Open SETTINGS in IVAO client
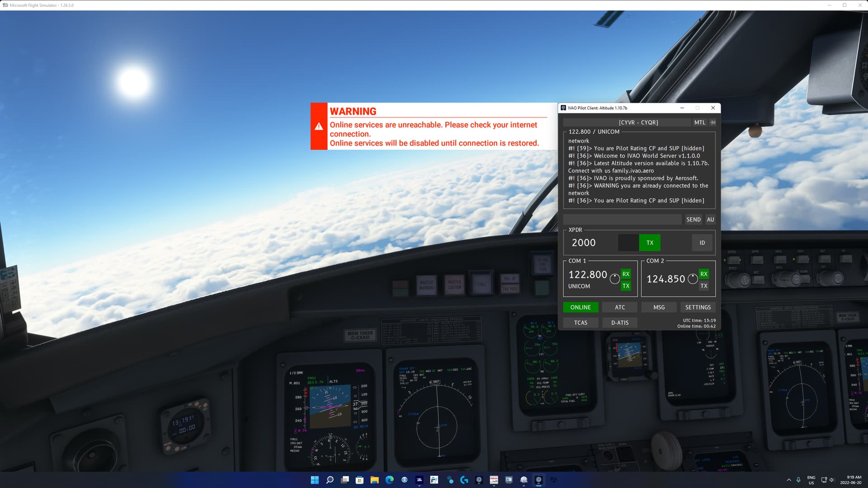 (698, 307)
